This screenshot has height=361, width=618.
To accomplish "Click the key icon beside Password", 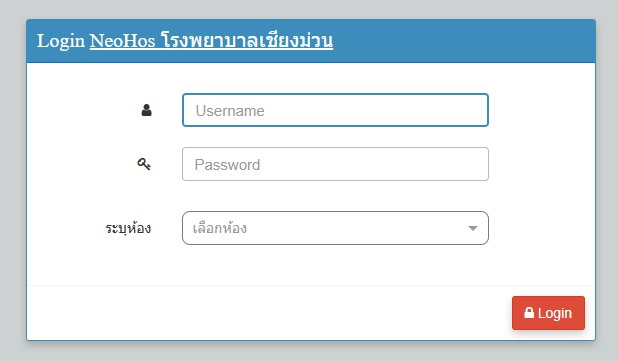I will tap(144, 164).
